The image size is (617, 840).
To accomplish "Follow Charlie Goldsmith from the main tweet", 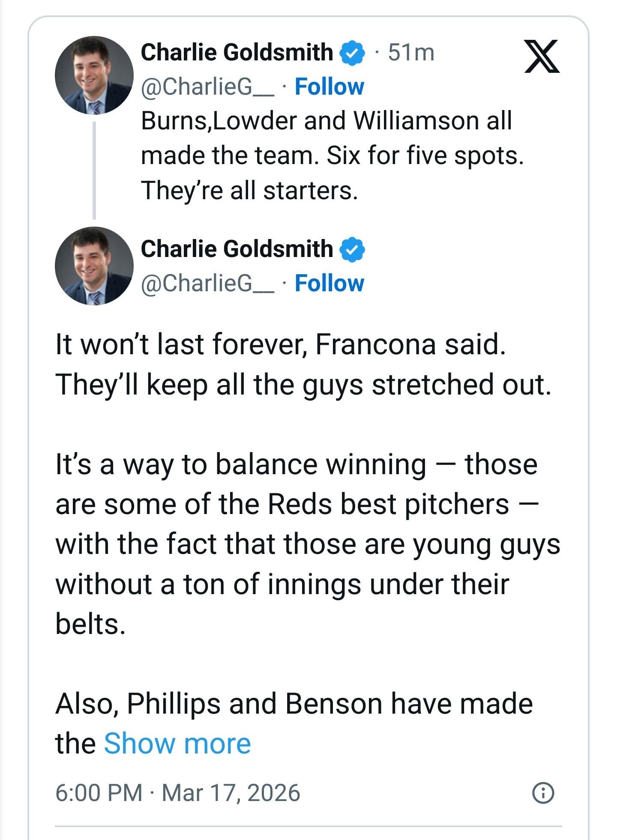I will [x=329, y=283].
